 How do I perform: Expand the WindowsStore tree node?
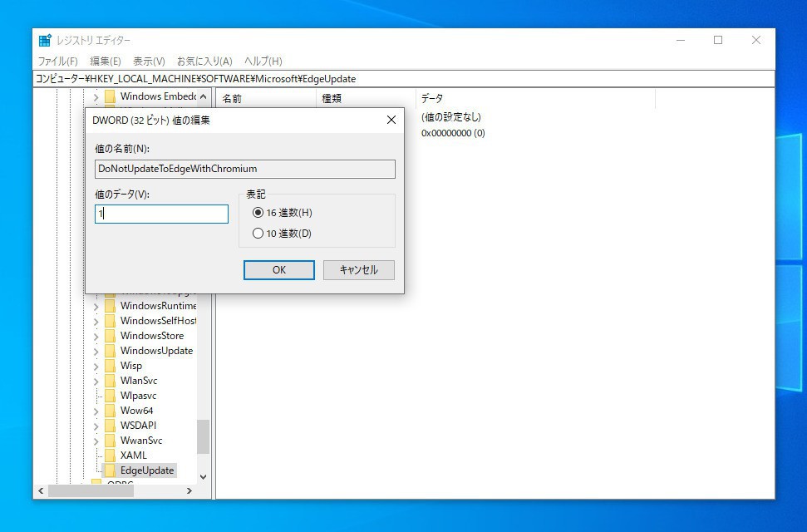[x=96, y=336]
